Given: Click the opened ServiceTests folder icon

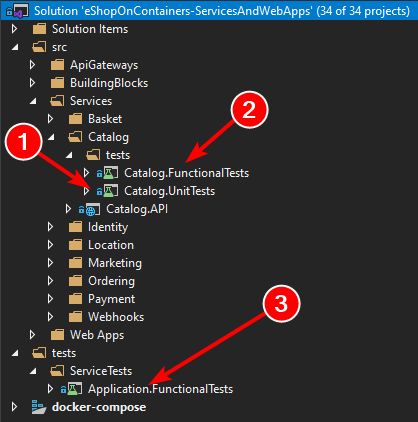Looking at the screenshot, I should point(57,371).
